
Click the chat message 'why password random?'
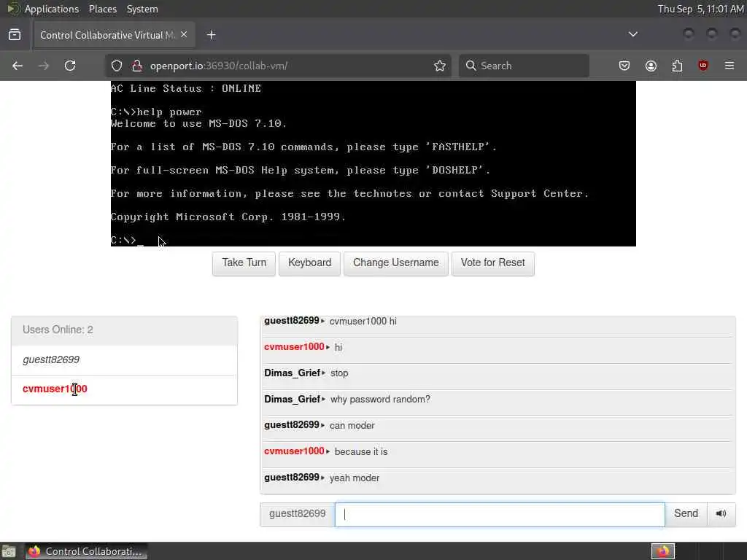(380, 400)
